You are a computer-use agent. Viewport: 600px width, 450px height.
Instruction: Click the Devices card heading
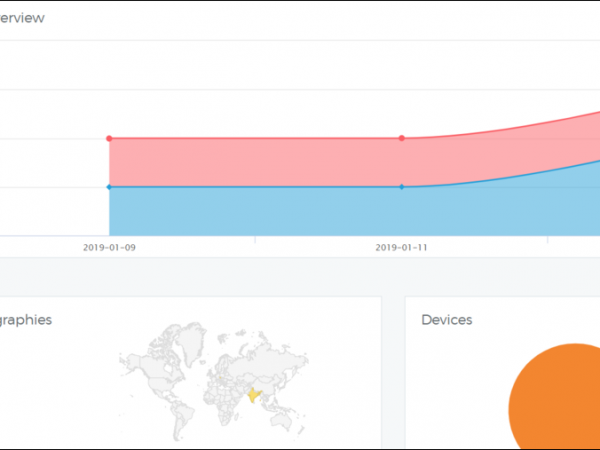click(447, 320)
